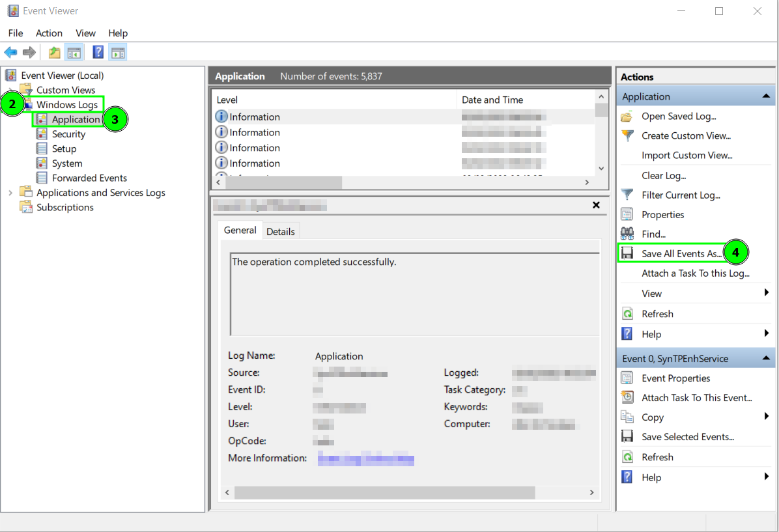Expand Applications and Services Logs in the tree
This screenshot has width=779, height=532.
[x=11, y=192]
